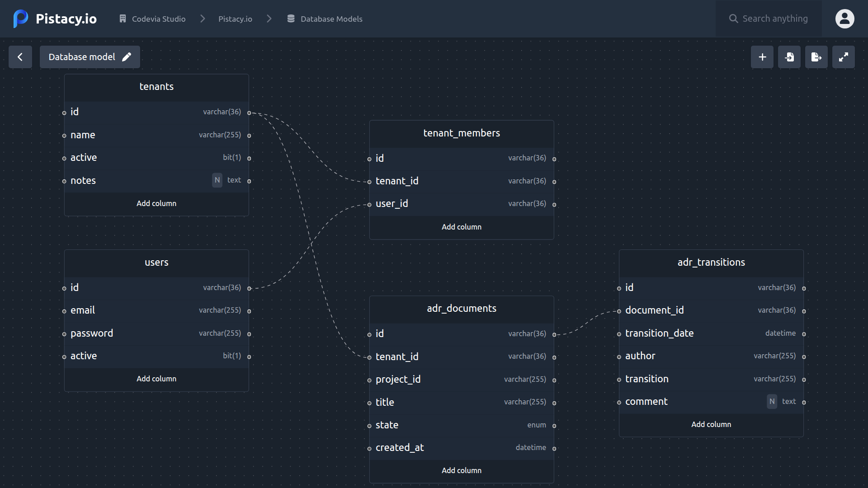
Task: Click Add column in adr_documents table
Action: [x=461, y=470]
